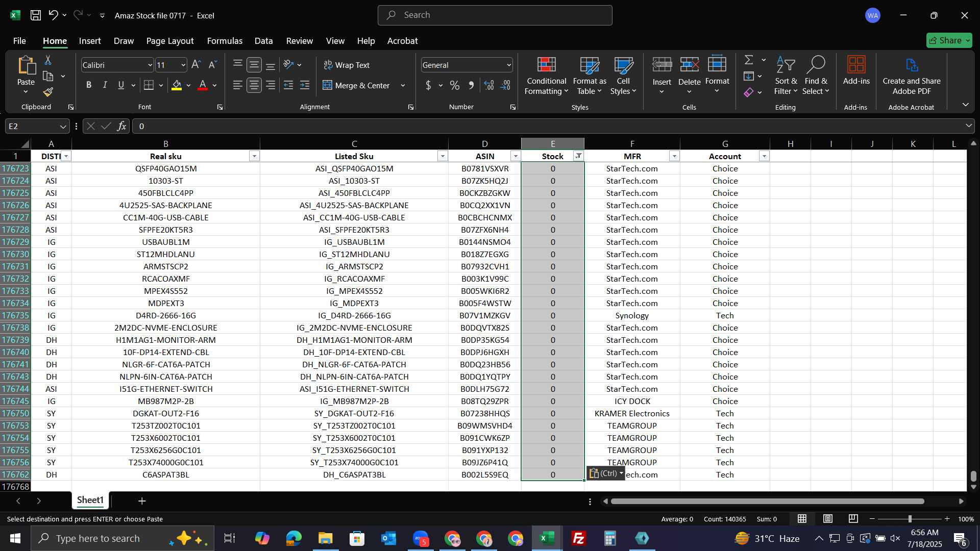The image size is (980, 551).
Task: Open the font name dropdown
Action: coord(150,65)
